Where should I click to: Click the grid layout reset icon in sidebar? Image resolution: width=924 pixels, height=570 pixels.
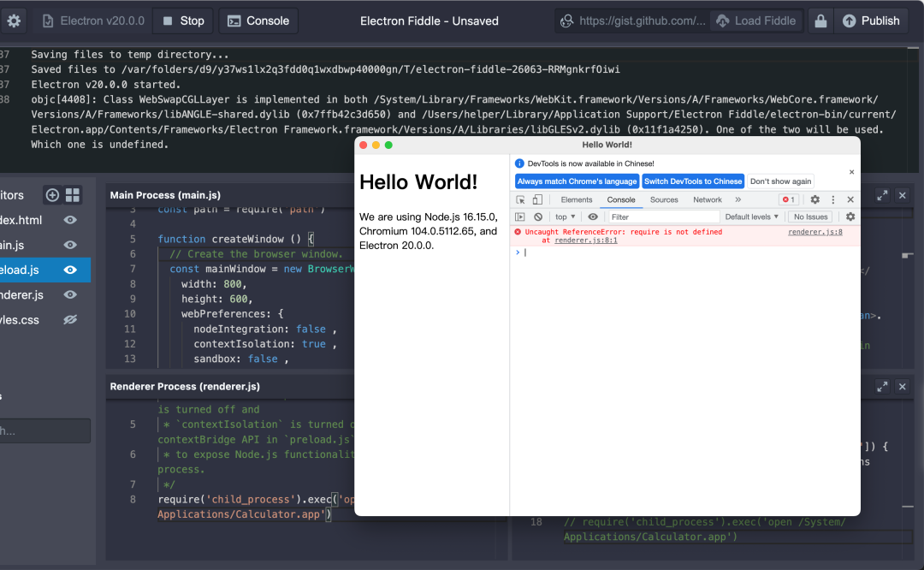(73, 194)
